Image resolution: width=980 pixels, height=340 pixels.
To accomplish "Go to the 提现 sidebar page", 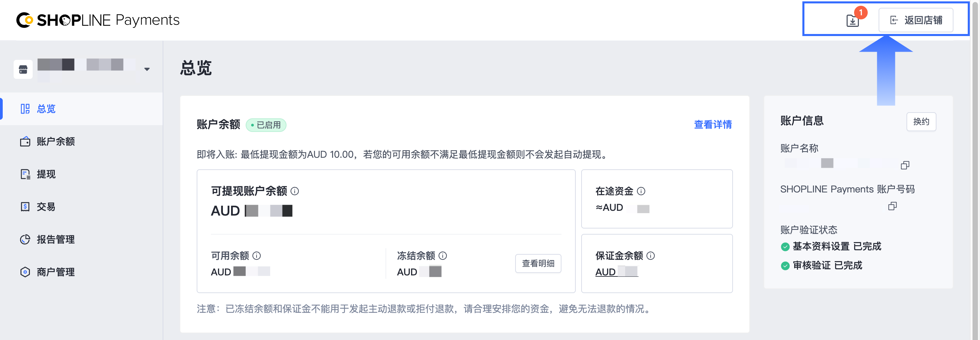I will [x=46, y=174].
